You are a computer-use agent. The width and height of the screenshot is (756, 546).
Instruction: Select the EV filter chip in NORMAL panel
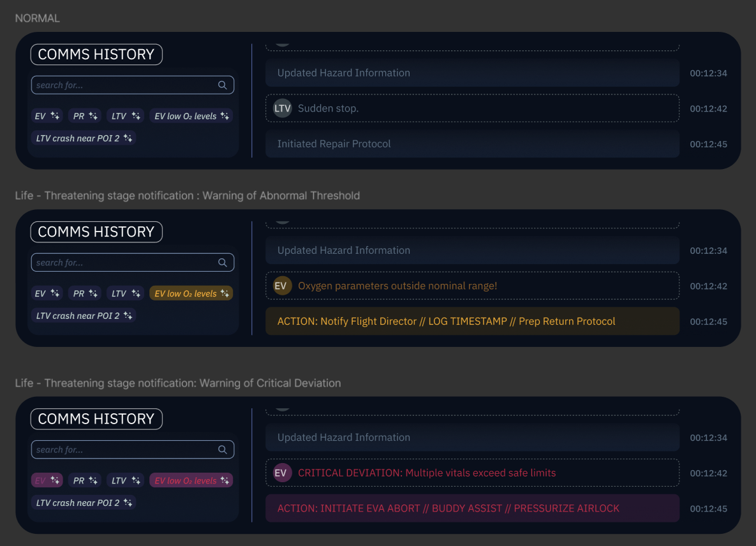tap(47, 116)
